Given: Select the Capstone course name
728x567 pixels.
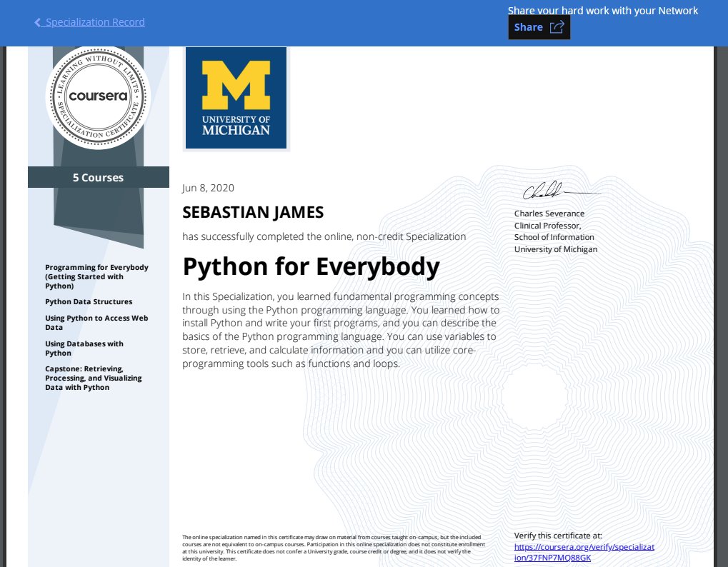Looking at the screenshot, I should [94, 378].
